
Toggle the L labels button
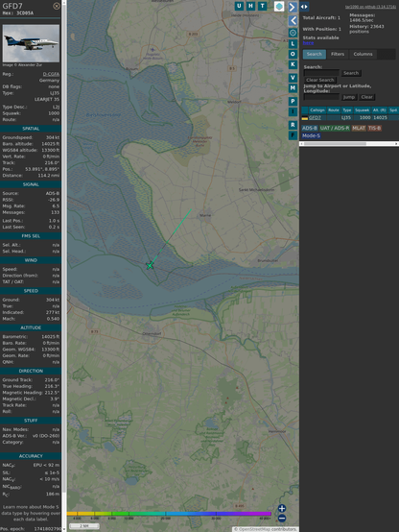click(x=293, y=44)
